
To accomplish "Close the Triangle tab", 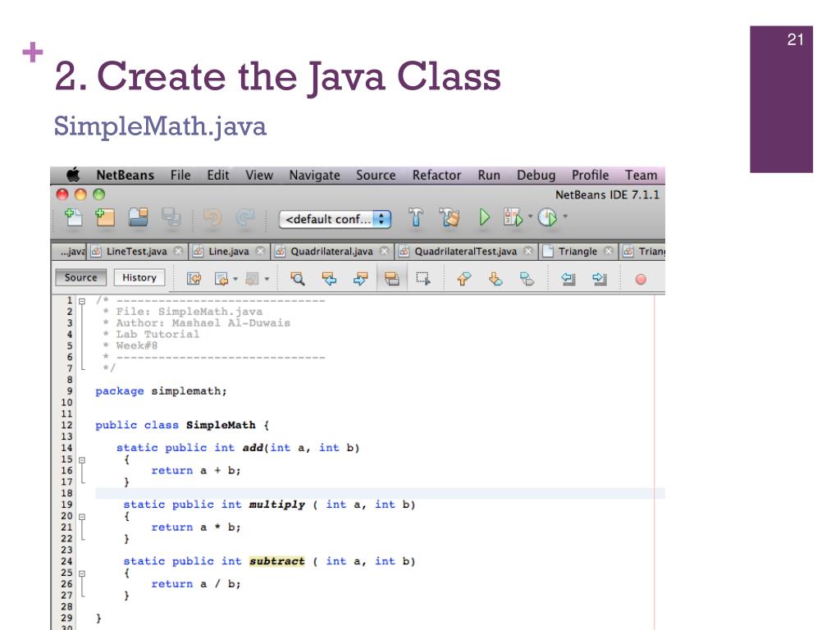I will tap(608, 251).
